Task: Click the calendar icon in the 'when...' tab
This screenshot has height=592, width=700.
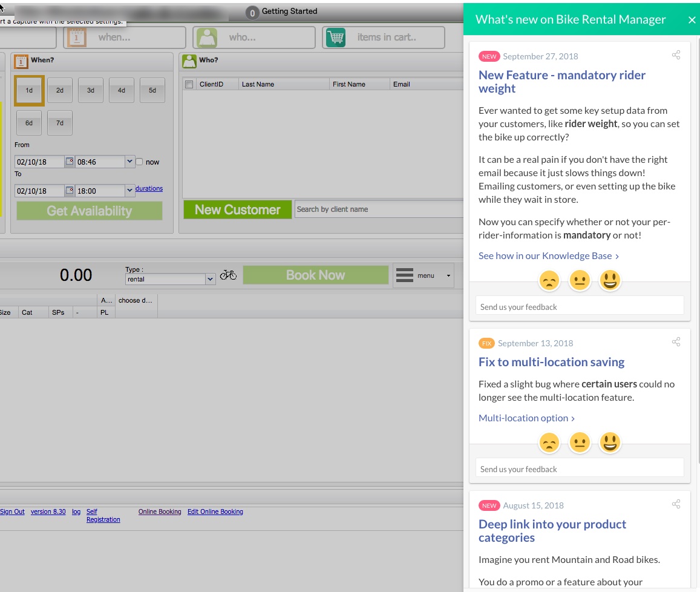Action: (76, 37)
